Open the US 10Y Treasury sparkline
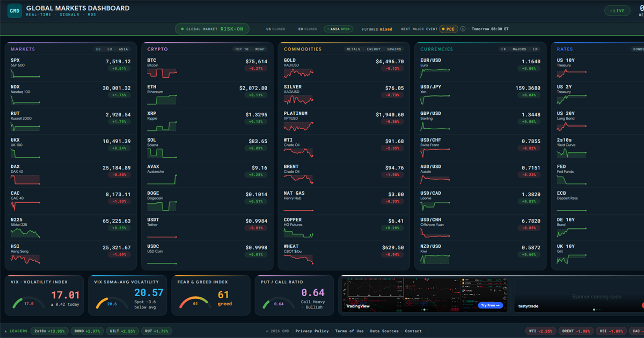The image size is (644, 338). tap(572, 72)
